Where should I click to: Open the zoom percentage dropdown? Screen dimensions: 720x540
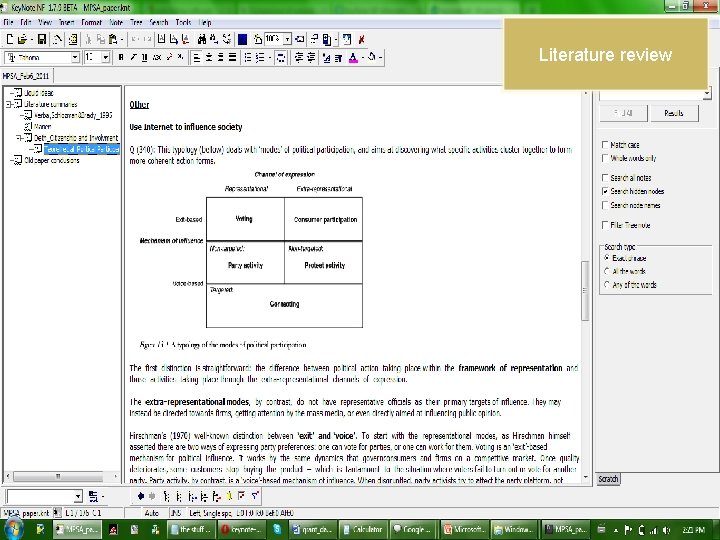point(287,39)
